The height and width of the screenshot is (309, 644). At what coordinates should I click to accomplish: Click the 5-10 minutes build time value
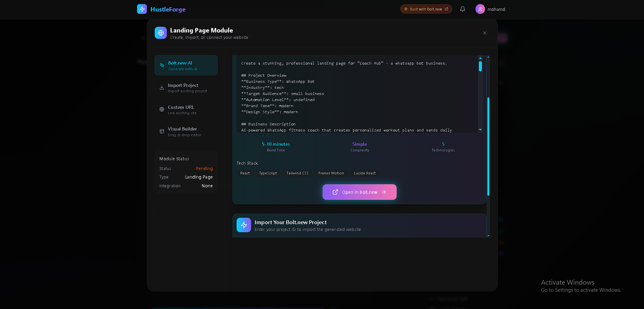(276, 144)
